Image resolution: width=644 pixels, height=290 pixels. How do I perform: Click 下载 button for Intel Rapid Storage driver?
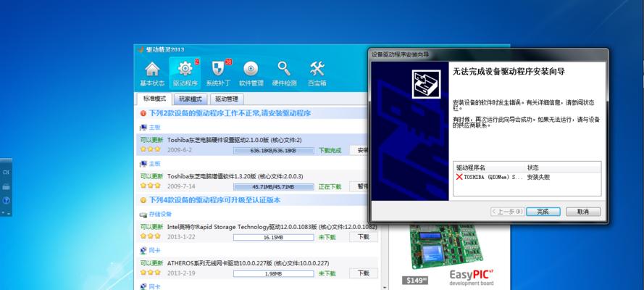[x=364, y=237]
